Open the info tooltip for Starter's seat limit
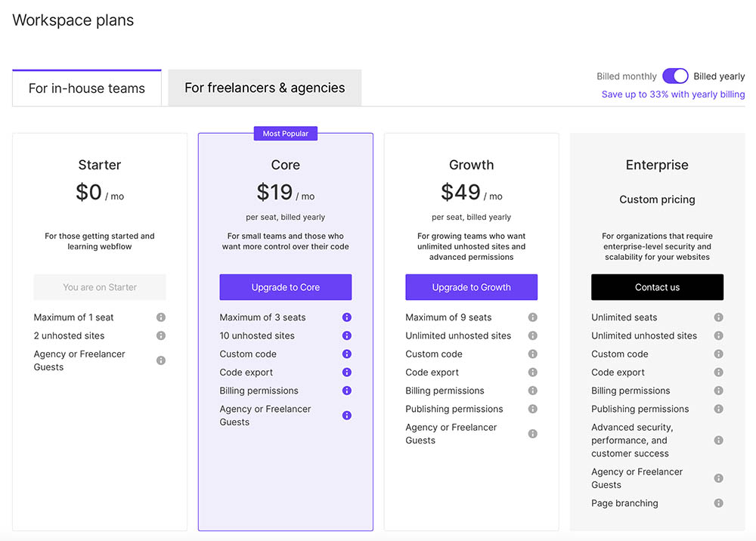Screen dimensions: 756x541 coord(160,317)
